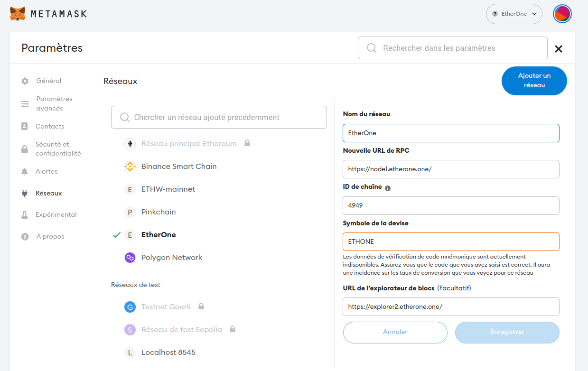
Task: Click the chain ID info icon
Action: click(388, 188)
